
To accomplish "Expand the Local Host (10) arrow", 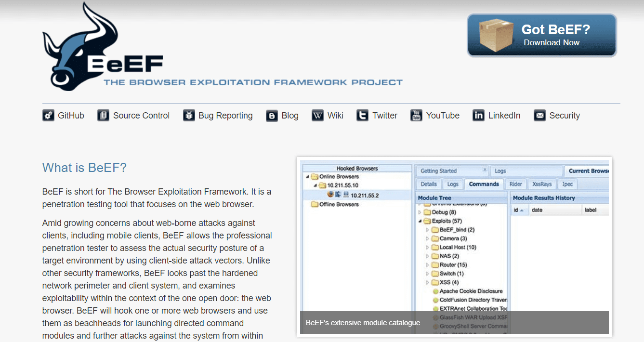I will pyautogui.click(x=427, y=248).
